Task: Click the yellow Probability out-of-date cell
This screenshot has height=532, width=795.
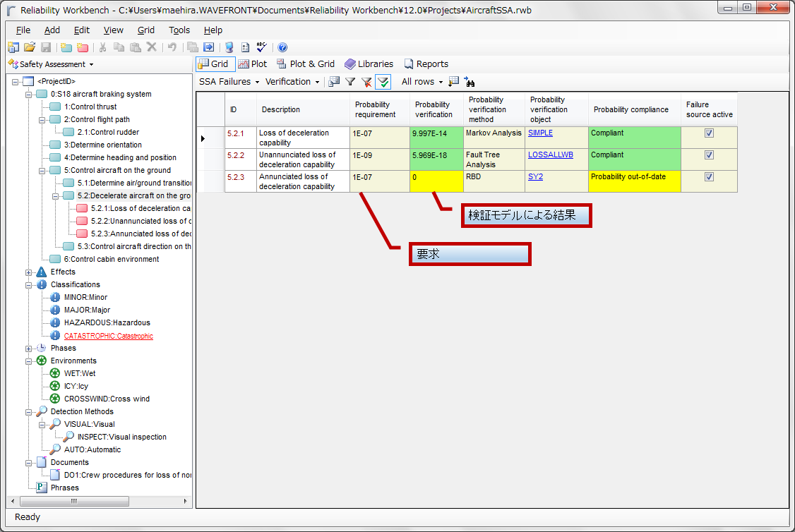Action: point(634,181)
